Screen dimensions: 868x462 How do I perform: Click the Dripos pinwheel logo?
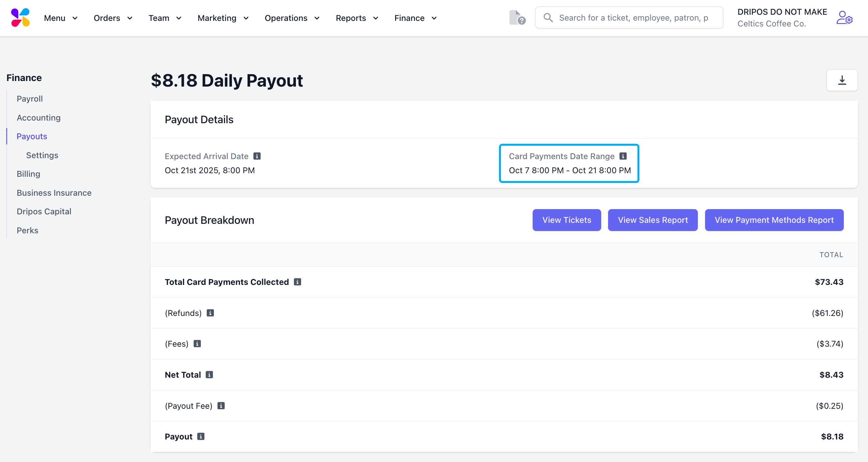pos(20,18)
